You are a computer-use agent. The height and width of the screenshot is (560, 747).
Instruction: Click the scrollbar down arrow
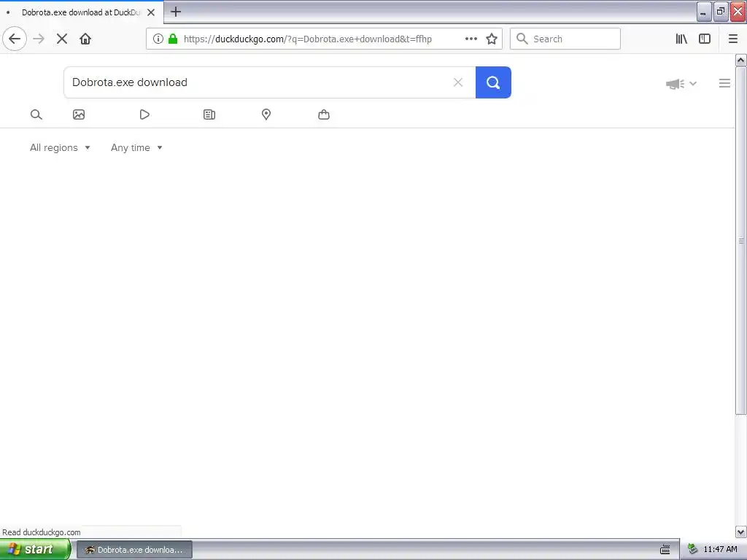(x=740, y=532)
